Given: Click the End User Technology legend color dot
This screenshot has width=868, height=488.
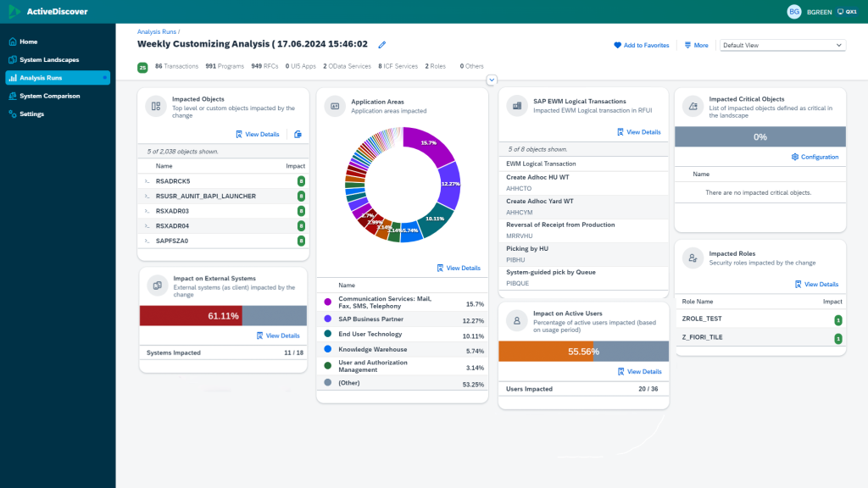Looking at the screenshot, I should pyautogui.click(x=328, y=334).
